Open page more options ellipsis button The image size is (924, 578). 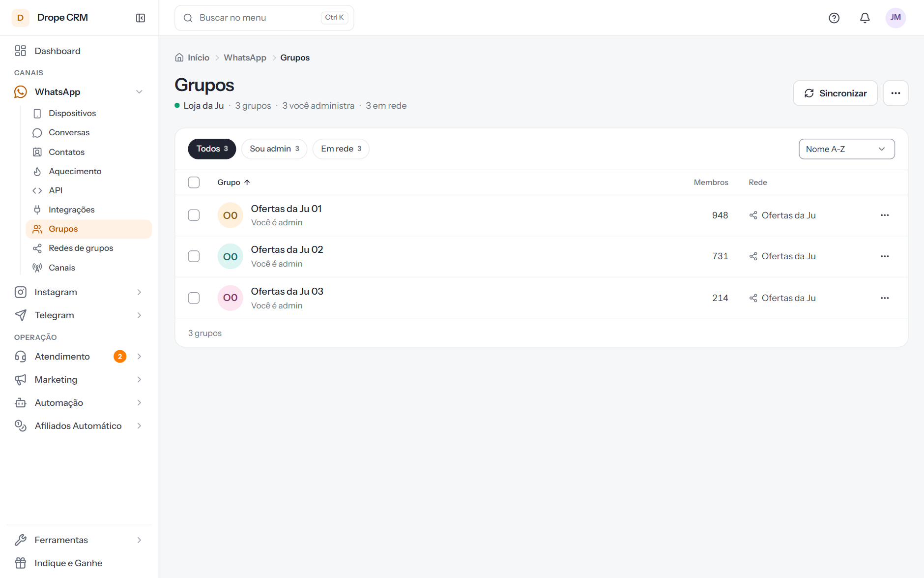pos(895,93)
